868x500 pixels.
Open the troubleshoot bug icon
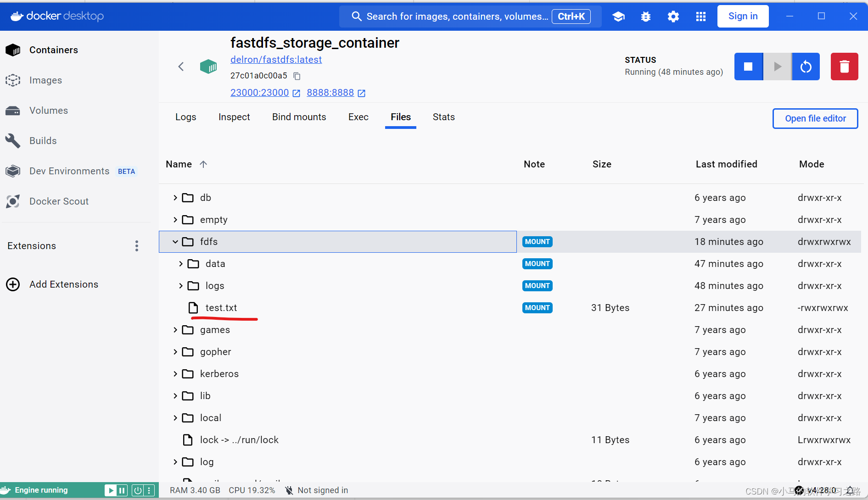(646, 17)
